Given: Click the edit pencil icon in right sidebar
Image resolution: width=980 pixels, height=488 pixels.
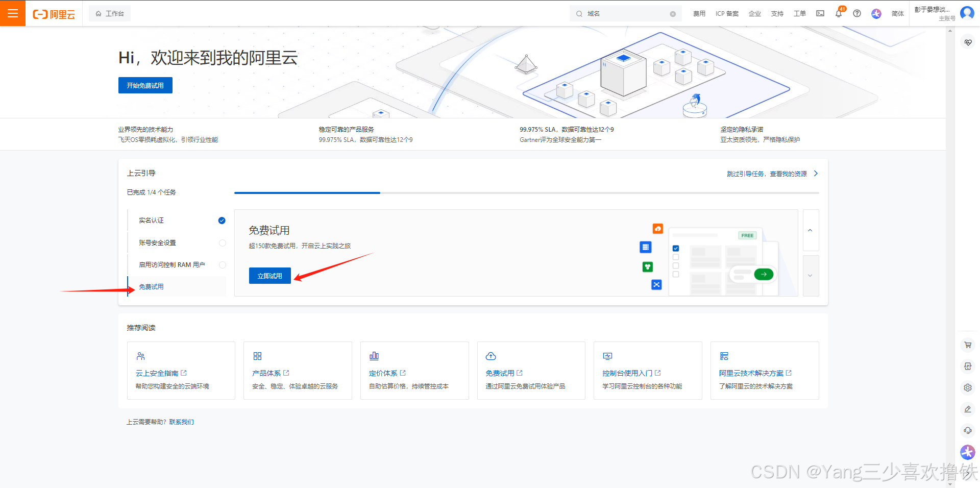Looking at the screenshot, I should click(968, 409).
